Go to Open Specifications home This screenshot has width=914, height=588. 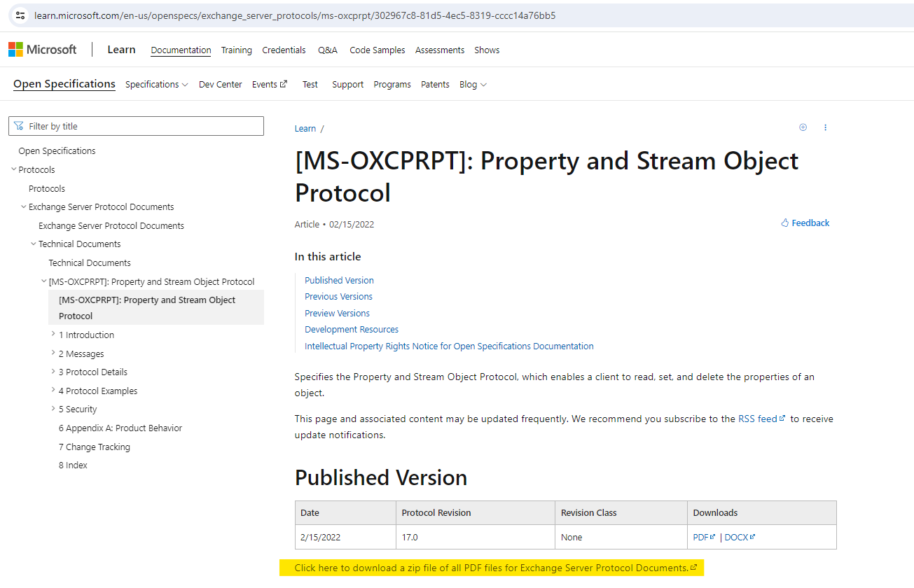tap(64, 84)
